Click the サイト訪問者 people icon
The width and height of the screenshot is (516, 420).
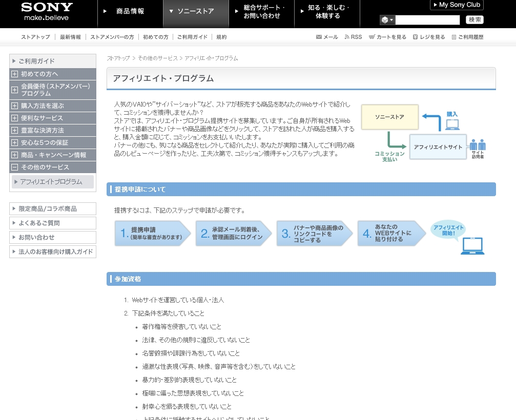pyautogui.click(x=478, y=145)
